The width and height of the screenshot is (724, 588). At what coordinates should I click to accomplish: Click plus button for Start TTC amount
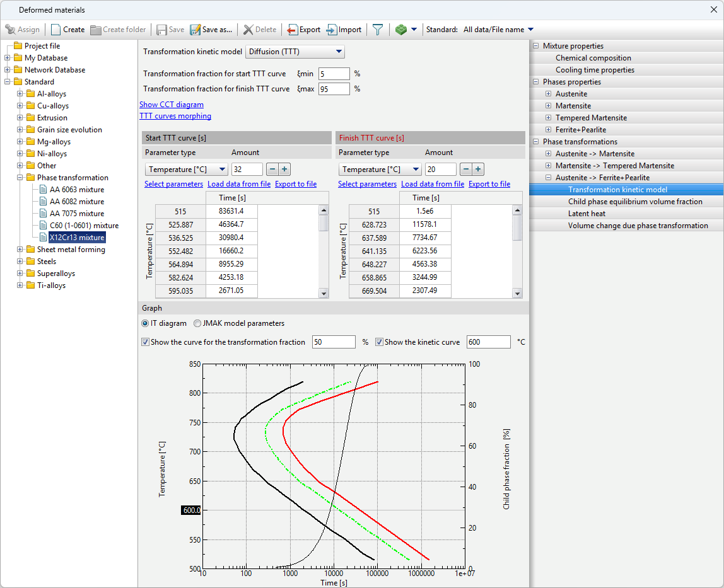click(x=284, y=169)
